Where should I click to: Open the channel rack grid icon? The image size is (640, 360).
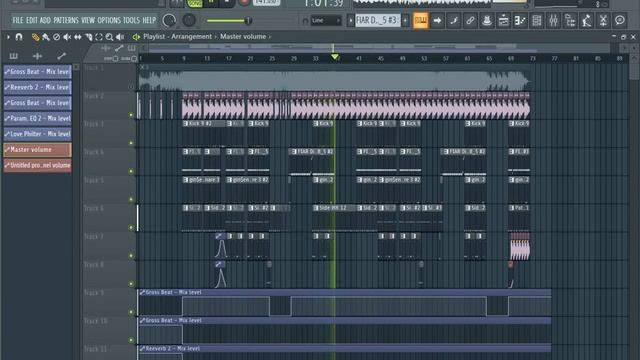pos(537,20)
